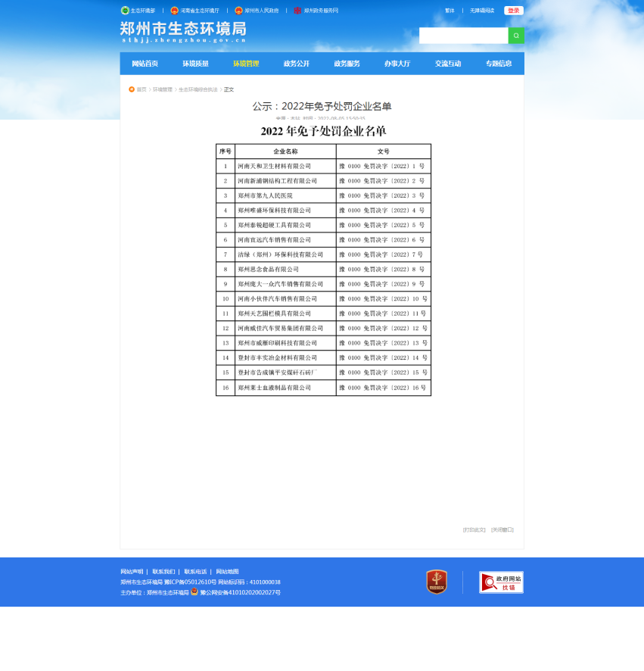Open the 政府网站找错 badge
This screenshot has width=644, height=671.
501,582
